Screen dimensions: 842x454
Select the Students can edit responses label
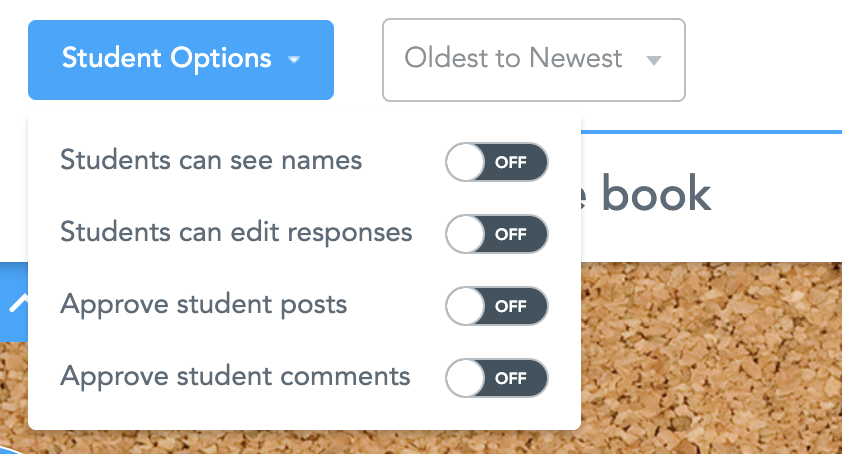click(x=236, y=232)
